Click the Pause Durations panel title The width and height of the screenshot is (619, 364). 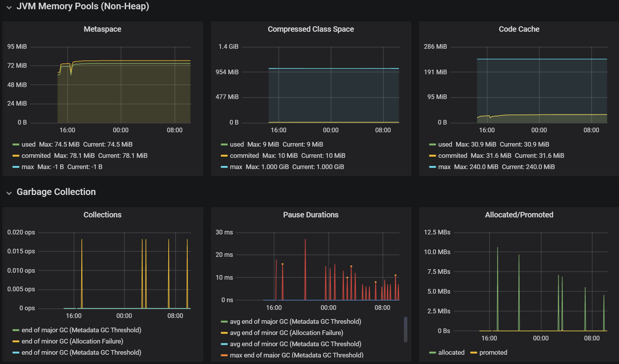[311, 215]
